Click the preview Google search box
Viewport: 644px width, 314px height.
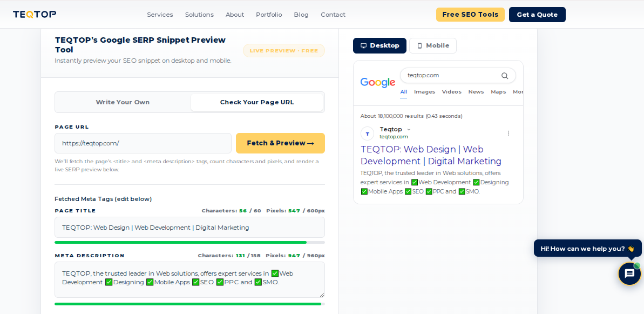pyautogui.click(x=458, y=76)
